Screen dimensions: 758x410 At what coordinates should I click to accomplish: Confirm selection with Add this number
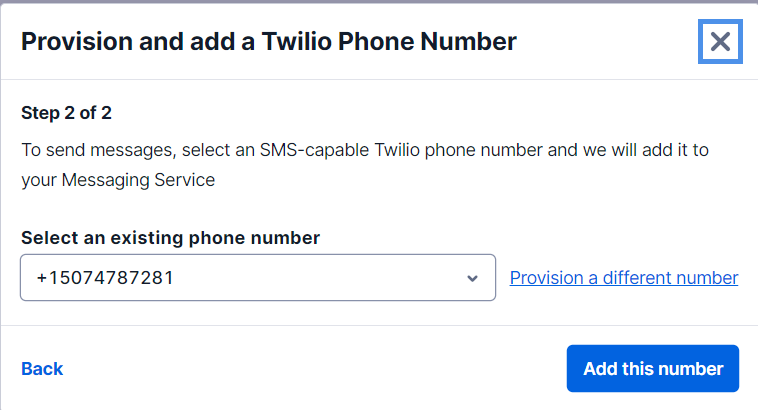652,369
